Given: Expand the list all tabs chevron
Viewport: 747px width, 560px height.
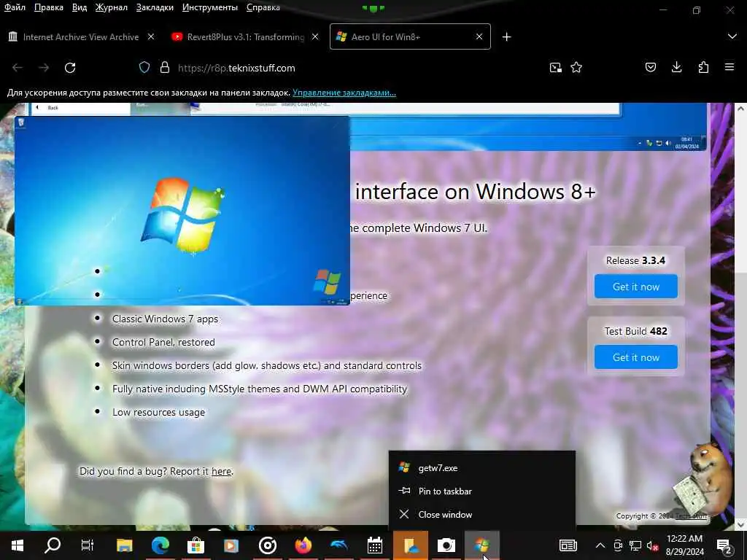Looking at the screenshot, I should tap(732, 36).
